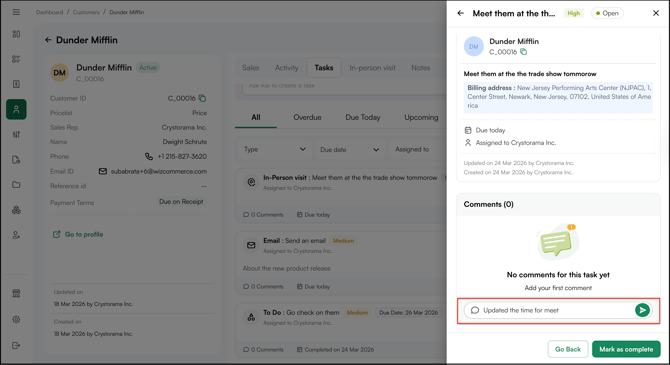Switch to the In-person visit tab

(372, 68)
